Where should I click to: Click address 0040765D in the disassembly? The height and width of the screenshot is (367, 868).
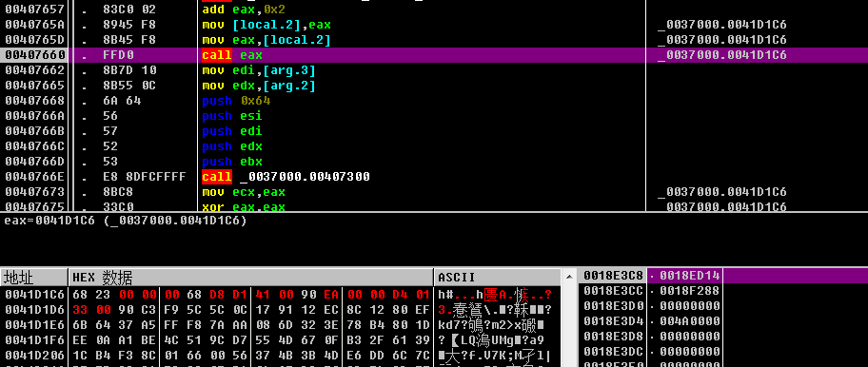coord(35,40)
